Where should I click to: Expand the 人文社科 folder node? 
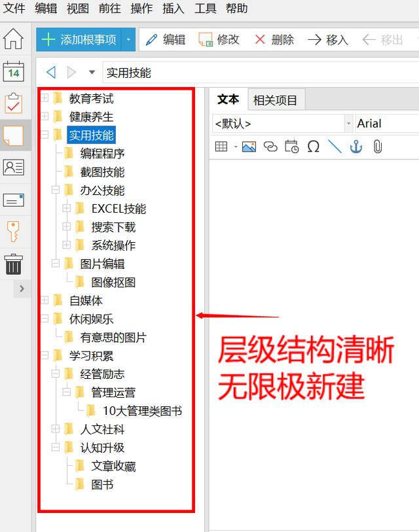pyautogui.click(x=56, y=429)
